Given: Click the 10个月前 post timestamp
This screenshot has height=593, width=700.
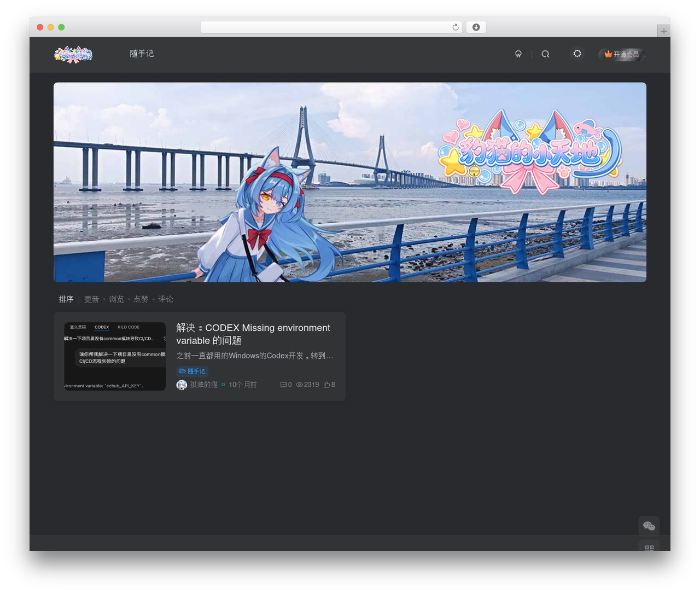Looking at the screenshot, I should [242, 385].
